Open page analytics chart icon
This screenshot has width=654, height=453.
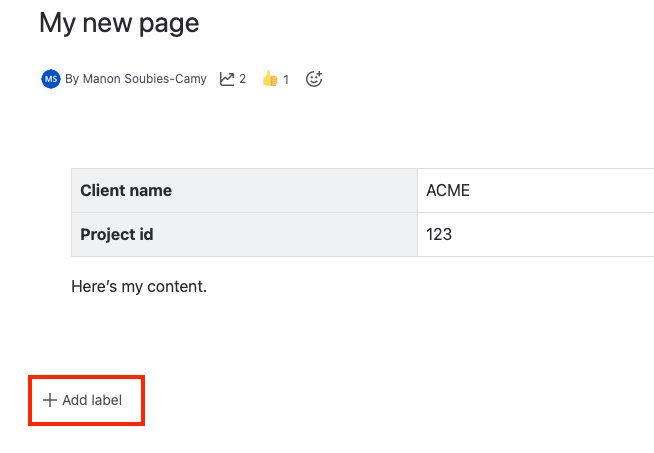[x=227, y=79]
